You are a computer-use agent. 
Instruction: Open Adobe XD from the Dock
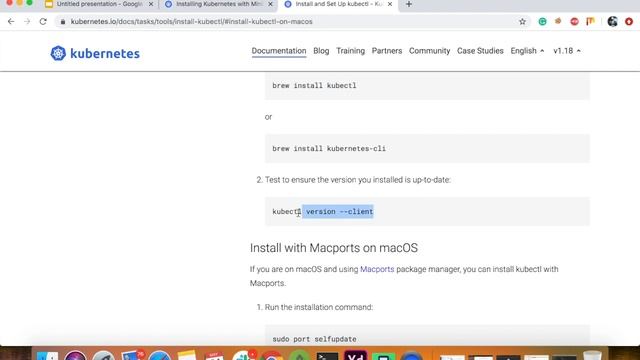pos(356,355)
